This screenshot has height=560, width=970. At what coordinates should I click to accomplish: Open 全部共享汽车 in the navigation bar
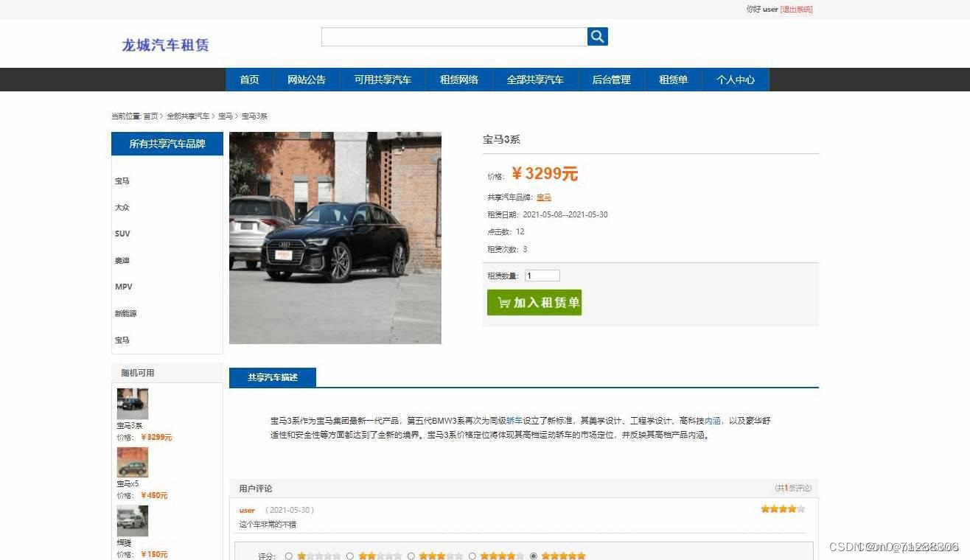(x=535, y=80)
